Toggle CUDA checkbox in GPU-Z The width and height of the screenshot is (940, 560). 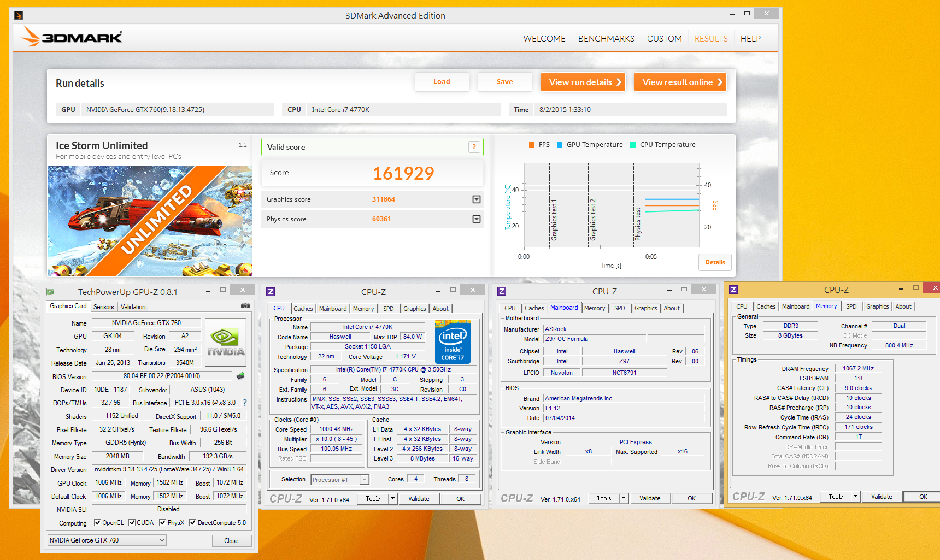132,523
